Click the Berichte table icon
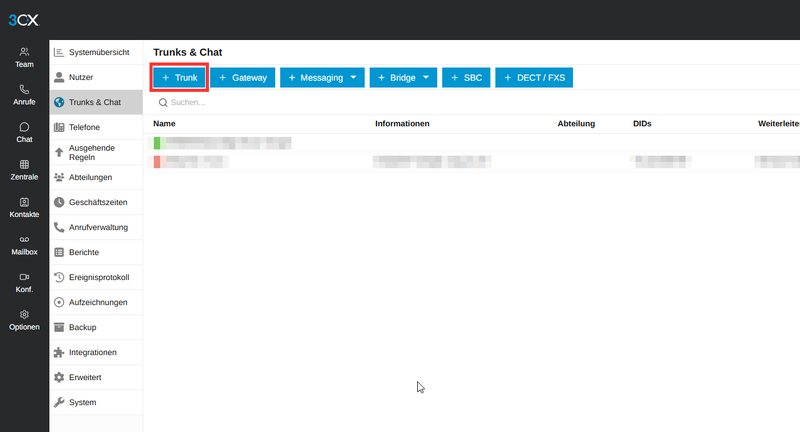The image size is (800, 432). [59, 252]
